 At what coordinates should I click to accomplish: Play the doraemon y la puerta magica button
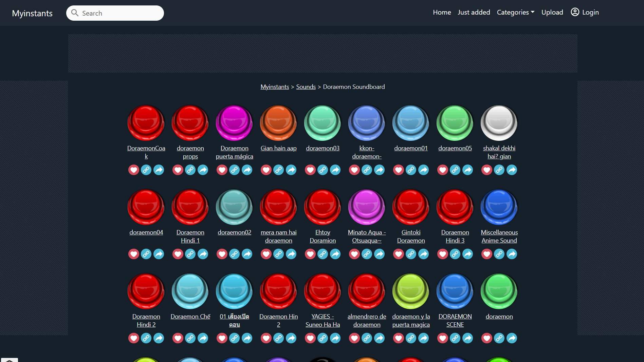(411, 291)
